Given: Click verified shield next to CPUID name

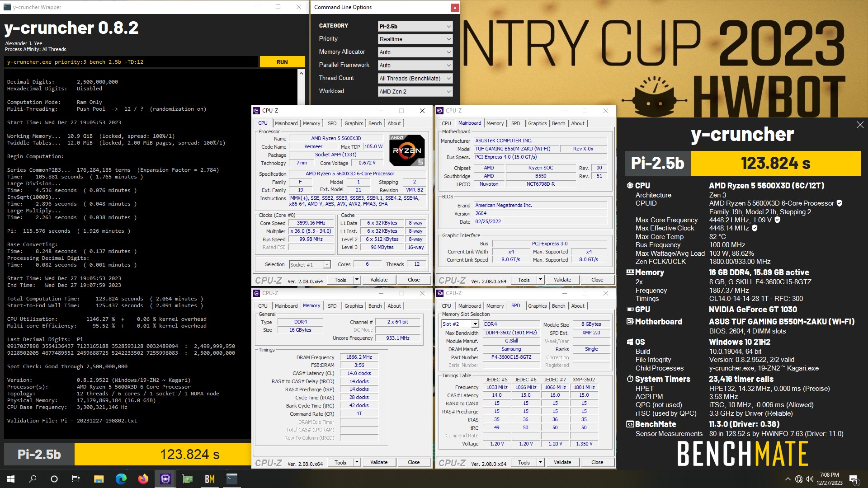Looking at the screenshot, I should tap(839, 203).
